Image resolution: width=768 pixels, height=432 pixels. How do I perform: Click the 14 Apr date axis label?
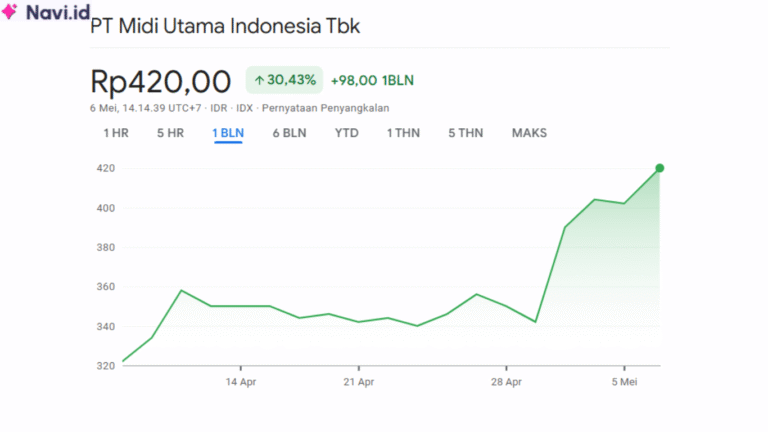[x=241, y=381]
